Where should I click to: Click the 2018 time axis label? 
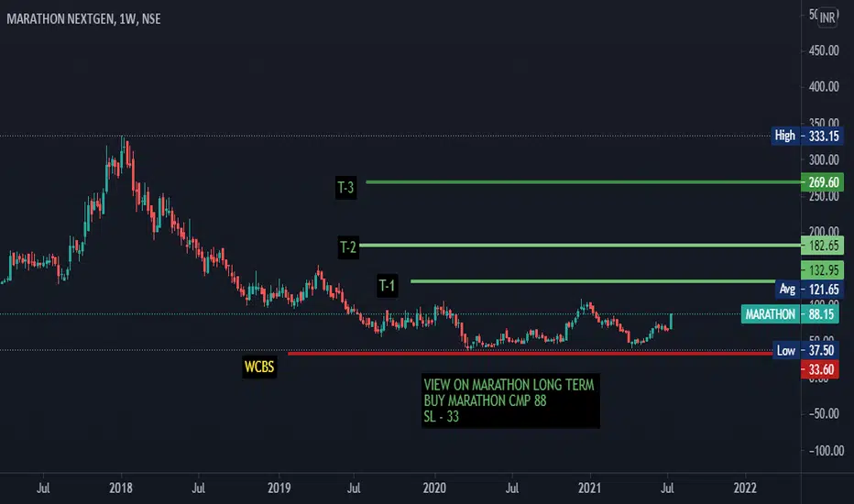click(121, 488)
